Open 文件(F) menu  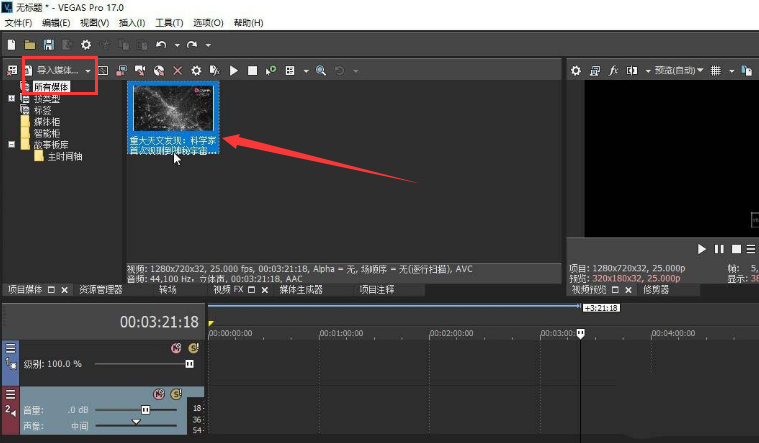[x=18, y=23]
